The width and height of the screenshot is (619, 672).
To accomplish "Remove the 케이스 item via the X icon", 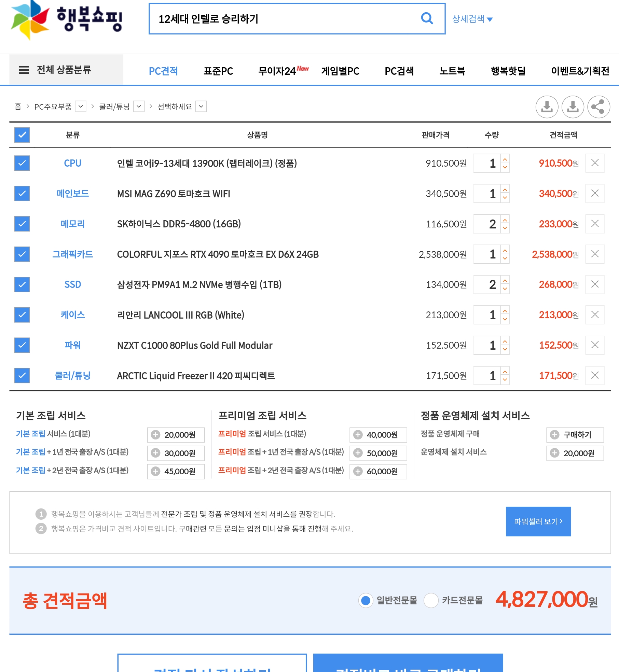I will pos(595,315).
